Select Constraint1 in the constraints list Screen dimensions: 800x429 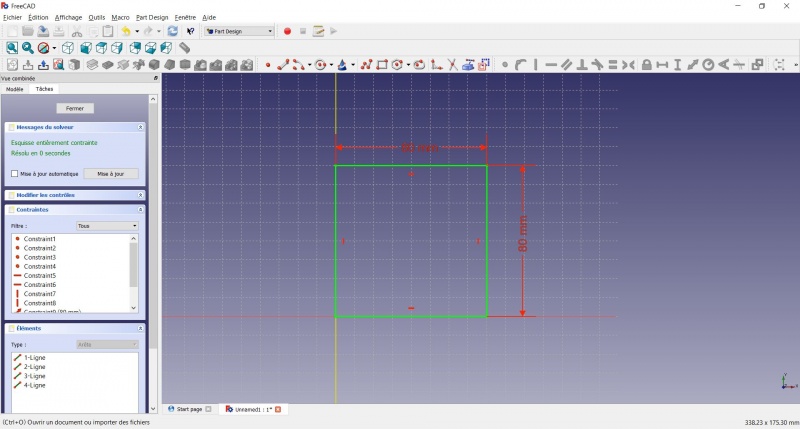coord(39,239)
